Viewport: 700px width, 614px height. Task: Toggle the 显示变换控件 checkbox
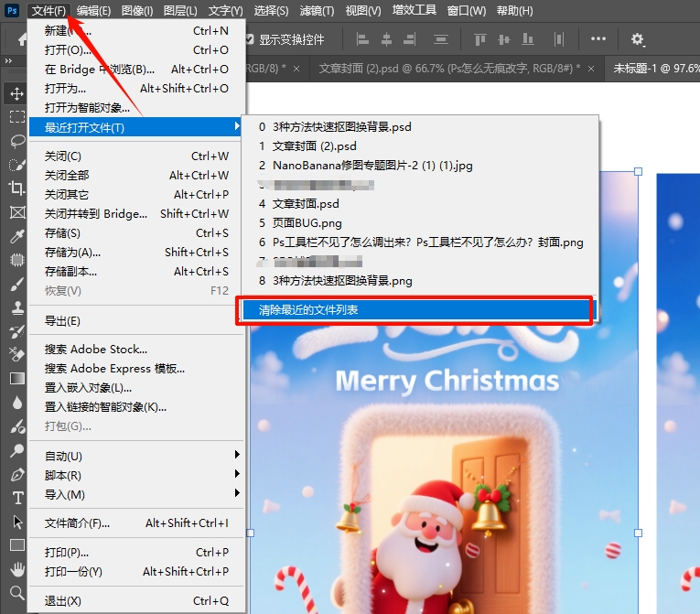(x=250, y=40)
